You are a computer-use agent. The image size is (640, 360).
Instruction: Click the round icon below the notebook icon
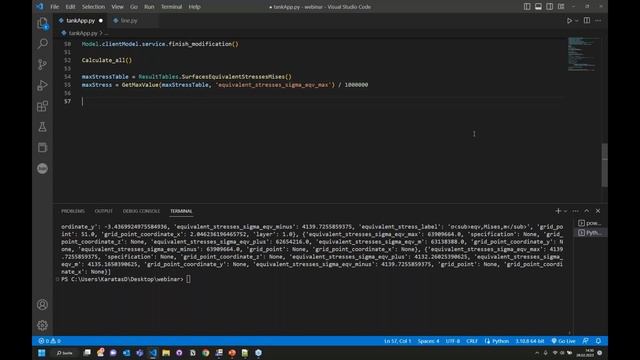click(x=42, y=169)
